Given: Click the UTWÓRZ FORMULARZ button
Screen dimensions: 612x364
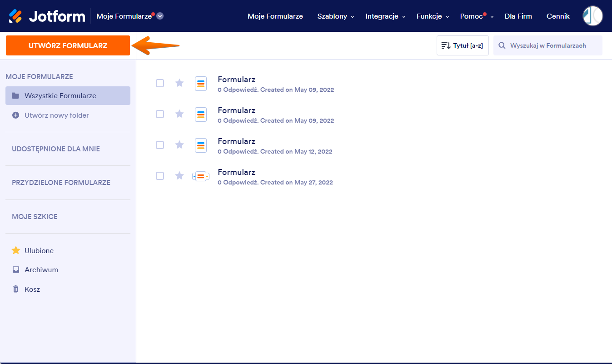Looking at the screenshot, I should pos(67,45).
